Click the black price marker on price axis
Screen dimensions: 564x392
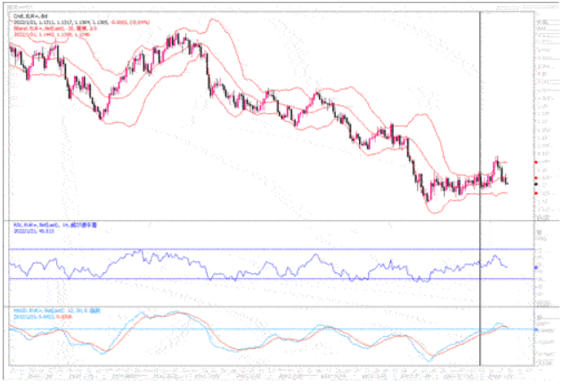pyautogui.click(x=535, y=184)
